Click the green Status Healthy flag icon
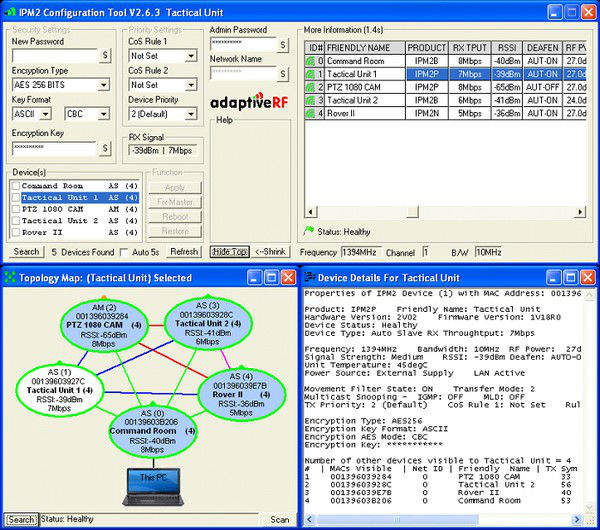The height and width of the screenshot is (530, 600). coord(308,231)
